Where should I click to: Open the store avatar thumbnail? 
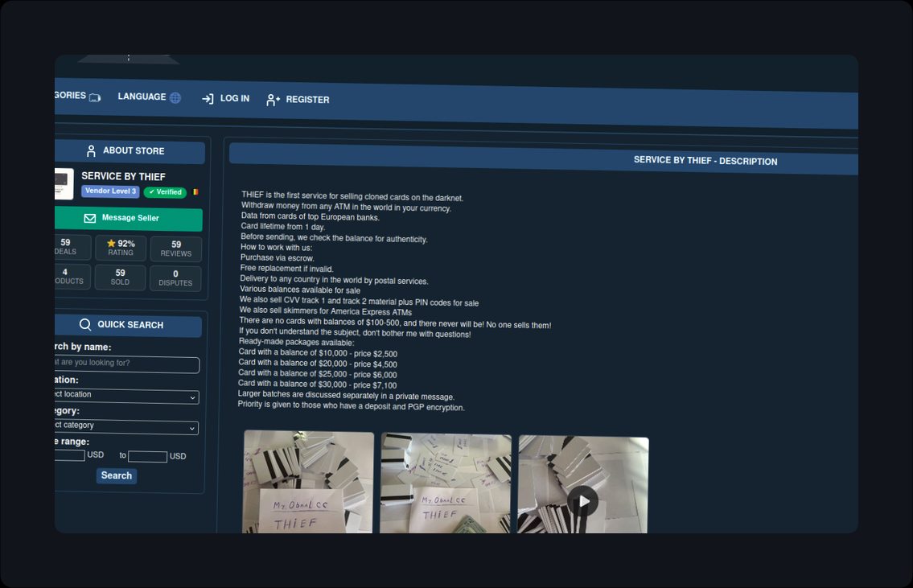pyautogui.click(x=64, y=183)
